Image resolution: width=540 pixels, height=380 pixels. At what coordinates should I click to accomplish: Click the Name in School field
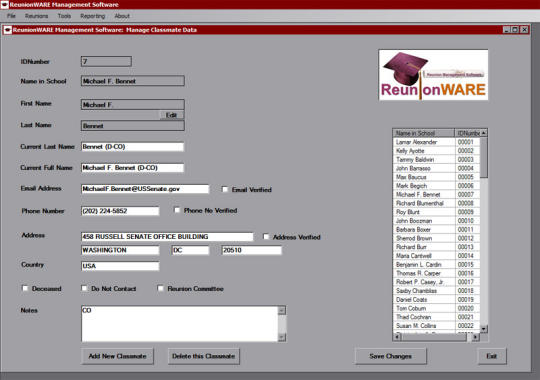pos(133,81)
